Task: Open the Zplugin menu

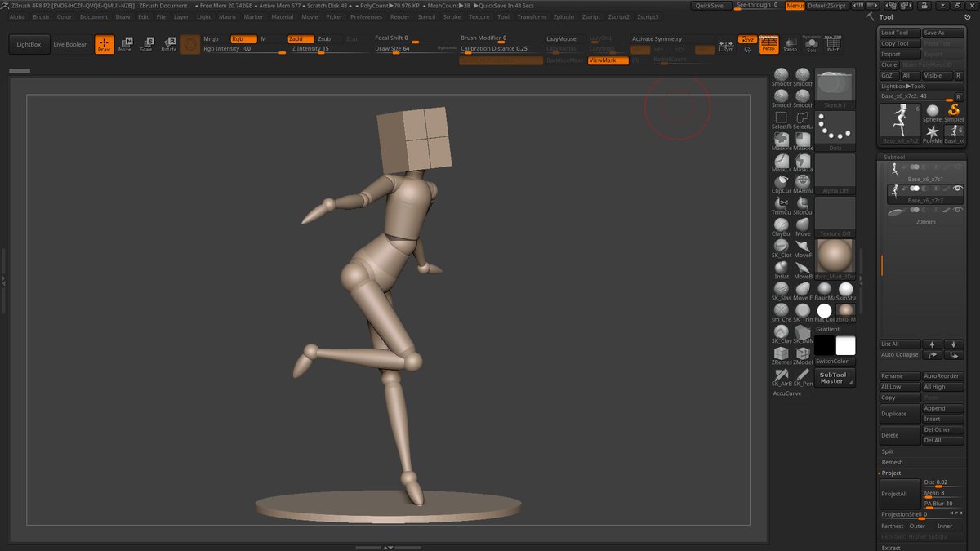Action: tap(563, 16)
